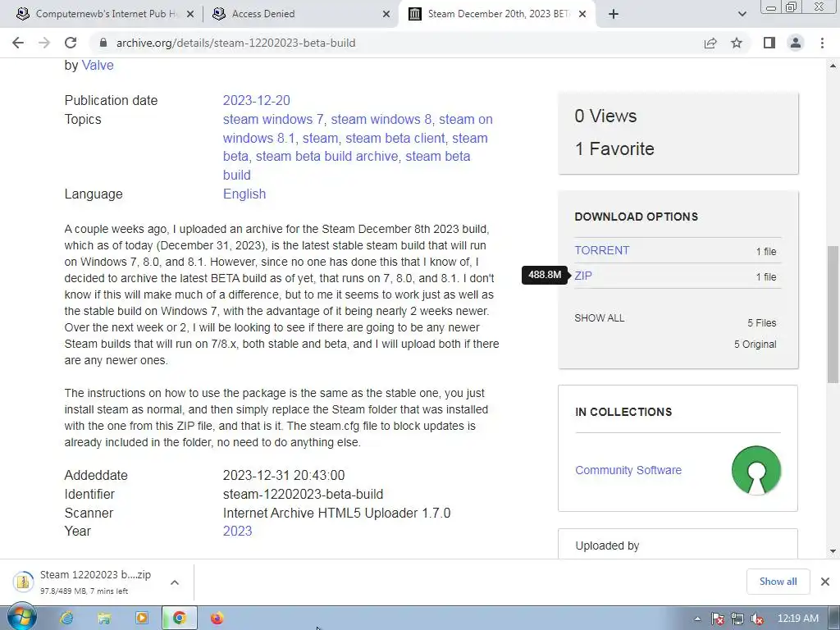Download the ZIP option
The width and height of the screenshot is (840, 630).
[x=583, y=276]
